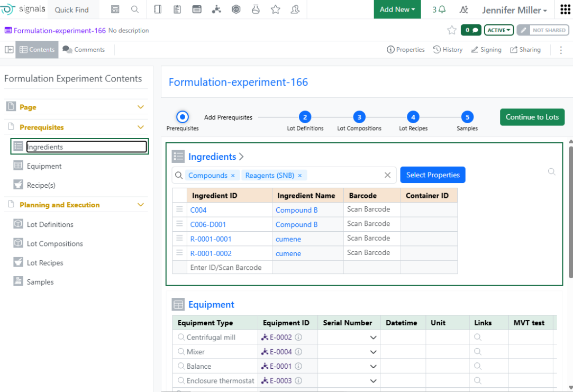Open the apps grid icon
573x392 pixels.
565,10
